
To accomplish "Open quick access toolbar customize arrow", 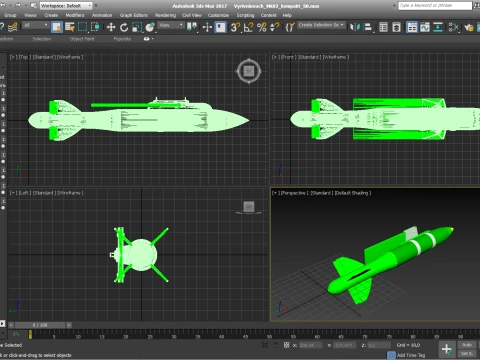I will point(96,6).
